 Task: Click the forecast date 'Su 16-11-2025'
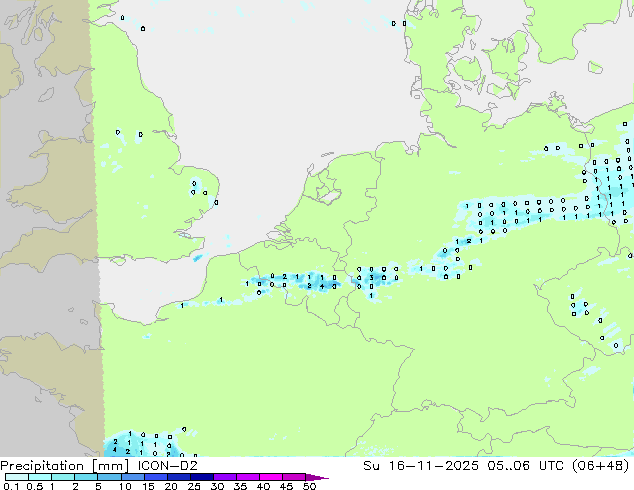pyautogui.click(x=421, y=466)
